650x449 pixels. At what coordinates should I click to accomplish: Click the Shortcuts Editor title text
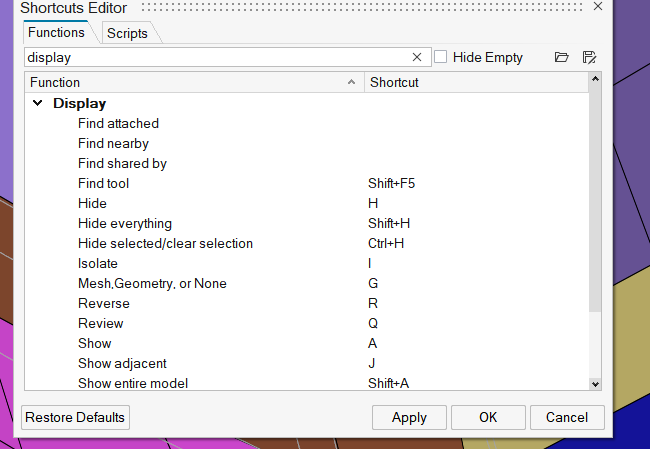pyautogui.click(x=73, y=7)
